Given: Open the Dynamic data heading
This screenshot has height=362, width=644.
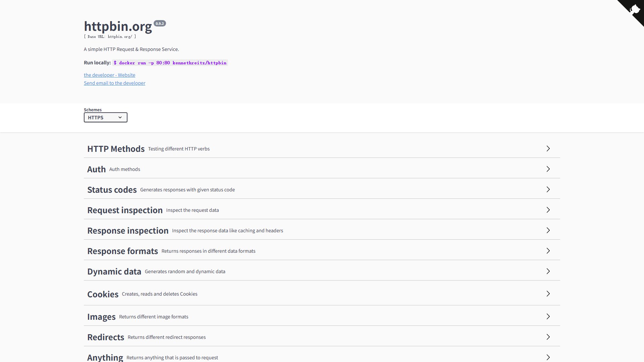Looking at the screenshot, I should 114,271.
